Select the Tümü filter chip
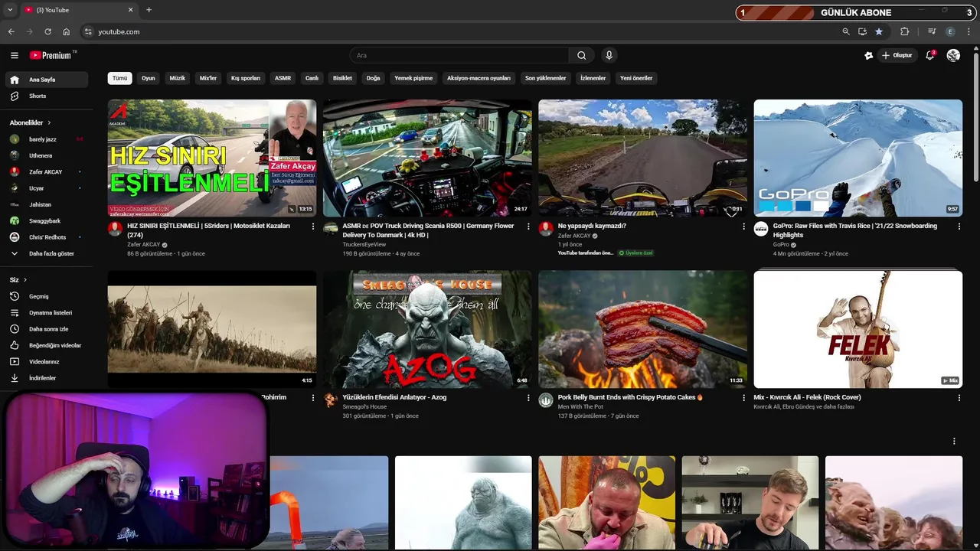980x551 pixels. [120, 78]
